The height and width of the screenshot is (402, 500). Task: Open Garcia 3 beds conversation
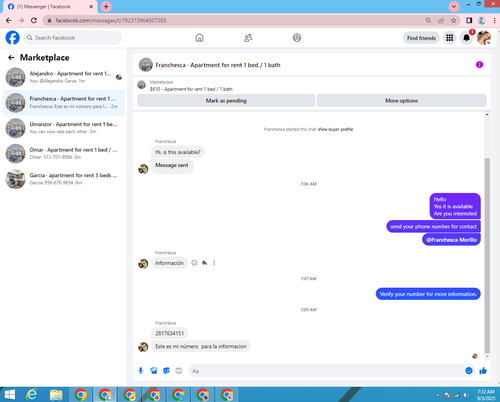pyautogui.click(x=63, y=179)
